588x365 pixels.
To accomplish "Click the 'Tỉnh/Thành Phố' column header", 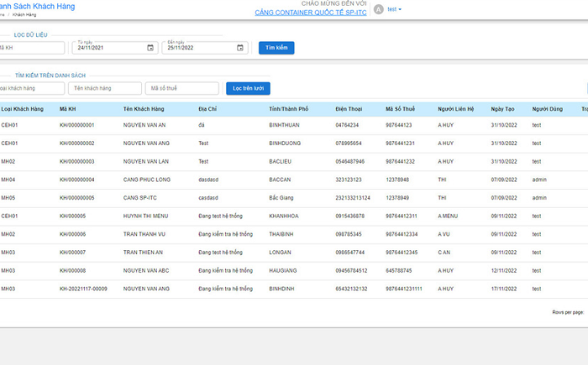I will click(289, 109).
